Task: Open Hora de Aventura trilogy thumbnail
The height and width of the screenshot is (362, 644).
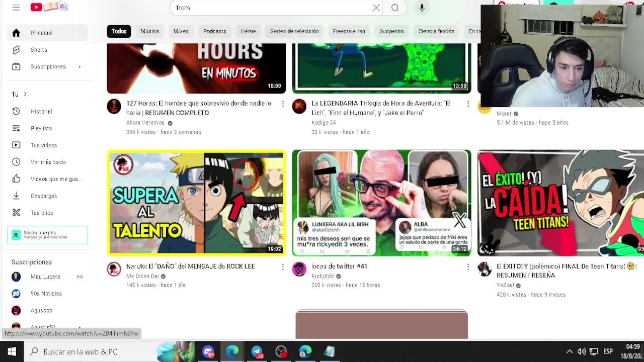Action: click(x=381, y=68)
